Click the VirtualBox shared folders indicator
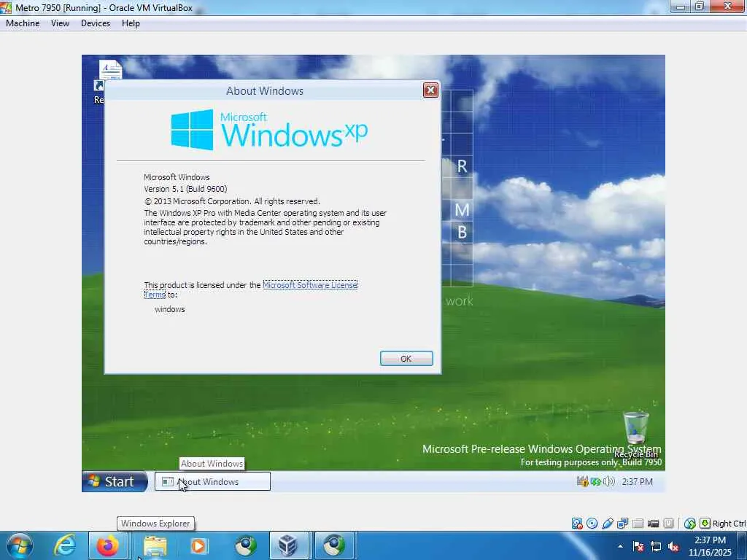Image resolution: width=747 pixels, height=560 pixels. click(638, 524)
